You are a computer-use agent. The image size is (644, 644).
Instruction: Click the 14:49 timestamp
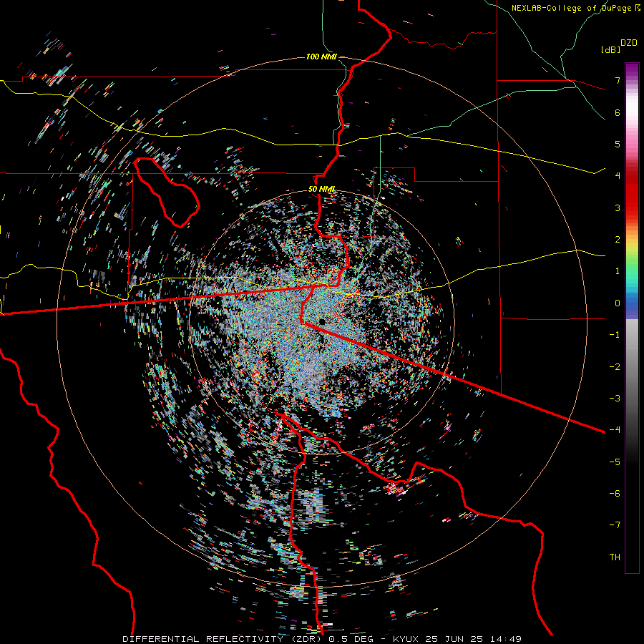(507, 639)
